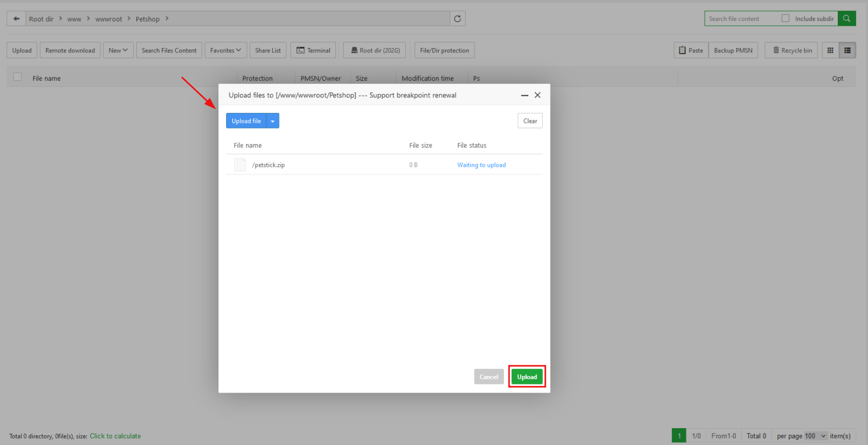This screenshot has height=445, width=868.
Task: Minimize the upload dialog
Action: [524, 96]
